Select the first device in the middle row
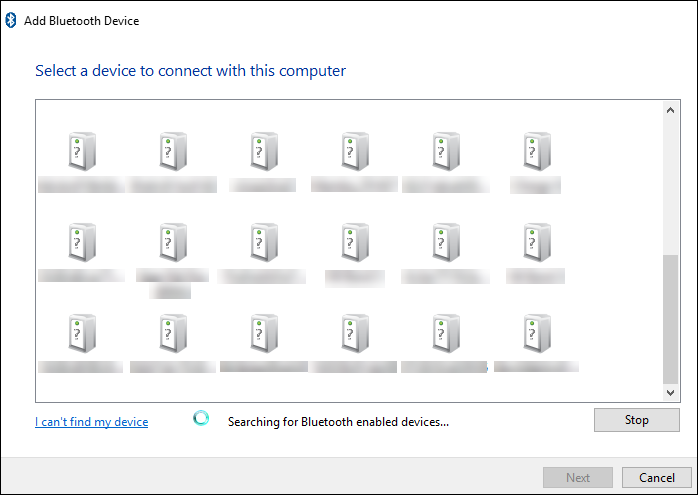The image size is (698, 495). (81, 243)
